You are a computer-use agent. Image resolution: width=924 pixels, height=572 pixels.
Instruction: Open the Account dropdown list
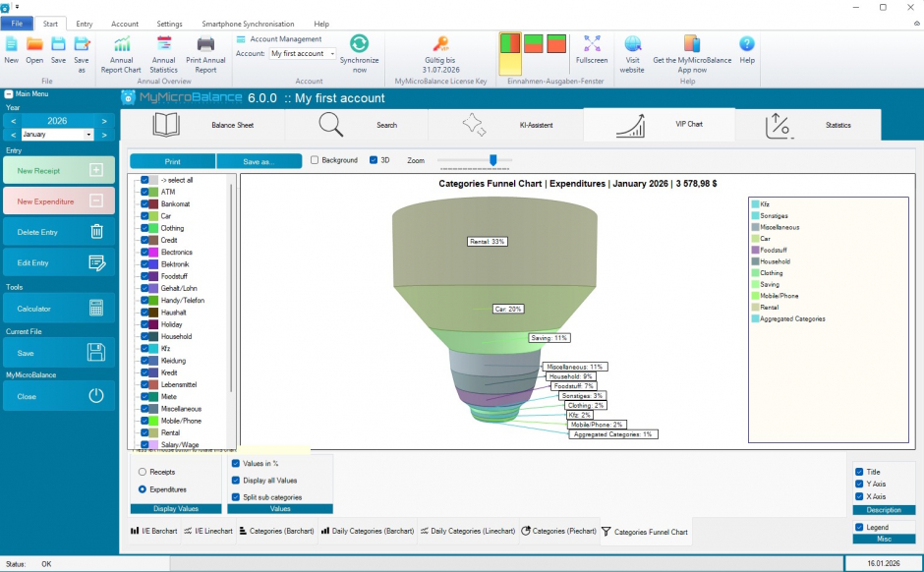click(332, 54)
